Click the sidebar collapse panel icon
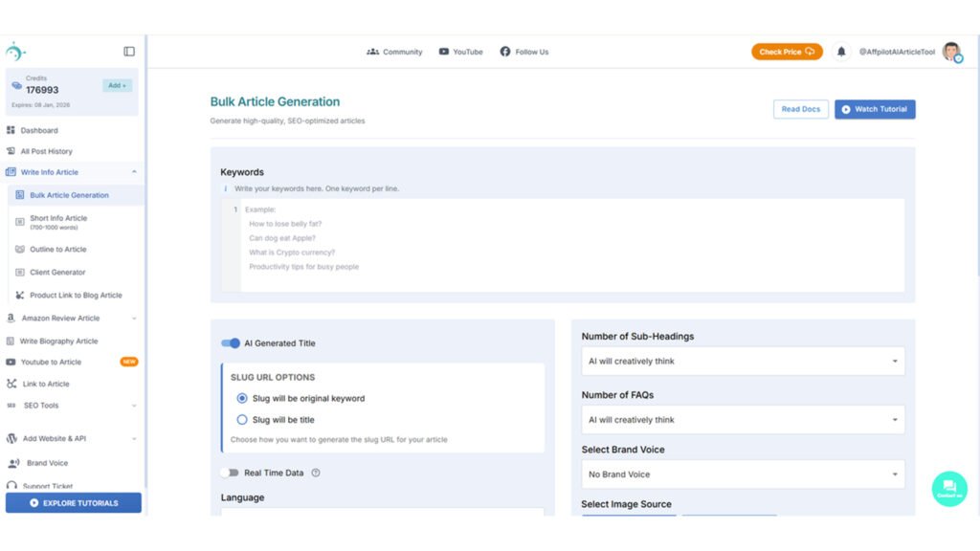980x551 pixels. pyautogui.click(x=129, y=52)
